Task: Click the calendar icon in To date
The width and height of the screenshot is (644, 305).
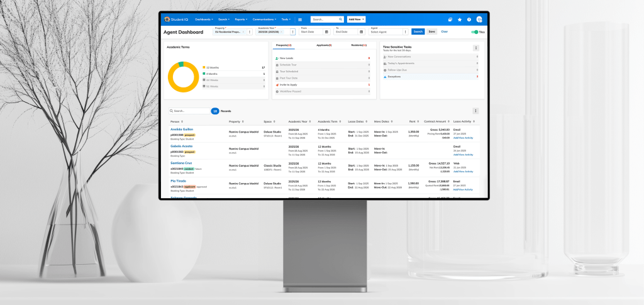Action: pos(360,31)
